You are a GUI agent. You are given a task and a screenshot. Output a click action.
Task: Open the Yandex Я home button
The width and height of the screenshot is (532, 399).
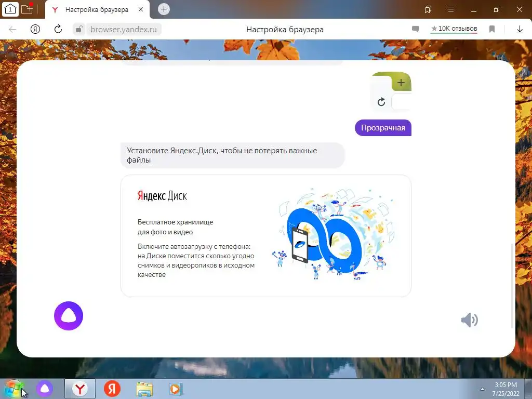35,29
